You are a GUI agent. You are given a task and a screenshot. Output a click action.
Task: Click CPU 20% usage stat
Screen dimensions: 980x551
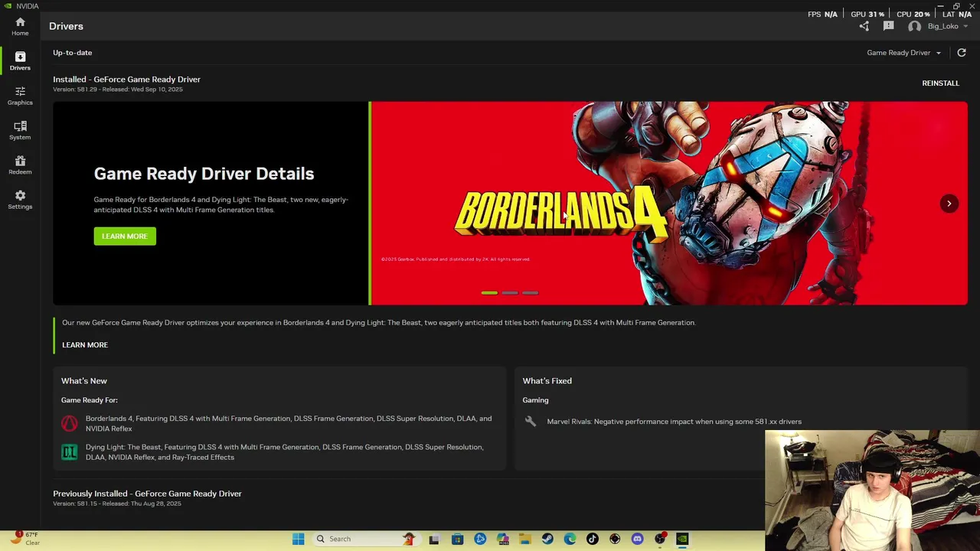click(x=913, y=14)
